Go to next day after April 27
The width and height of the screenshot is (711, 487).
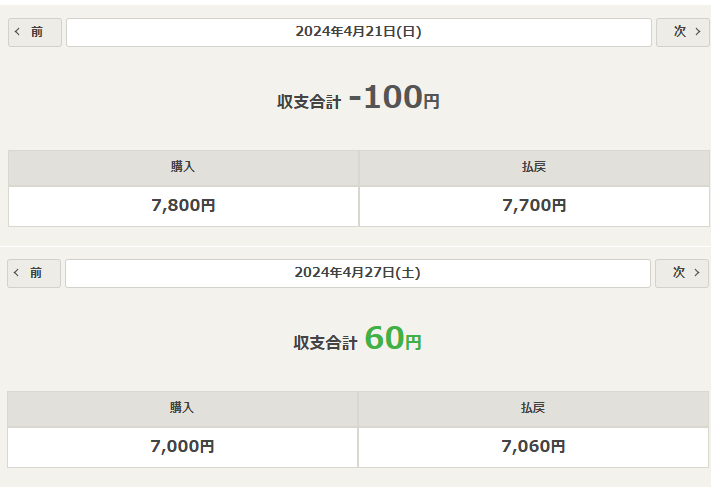(x=681, y=273)
